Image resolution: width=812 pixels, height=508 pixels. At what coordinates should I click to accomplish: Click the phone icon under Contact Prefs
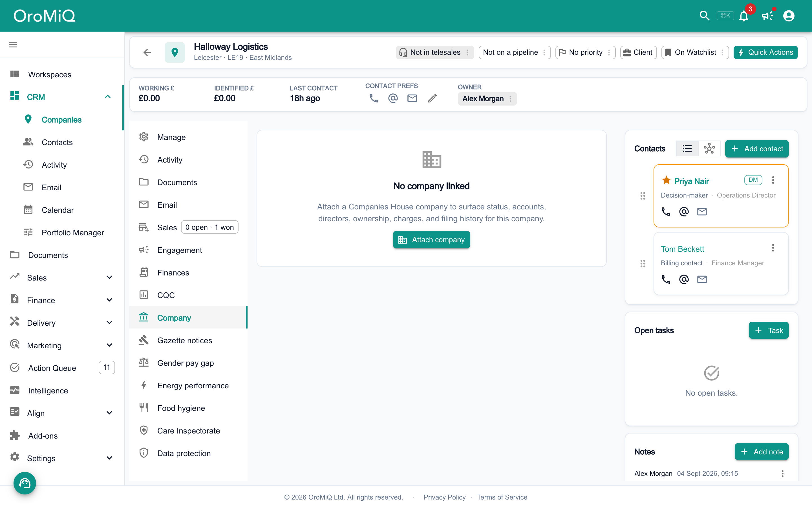[374, 98]
